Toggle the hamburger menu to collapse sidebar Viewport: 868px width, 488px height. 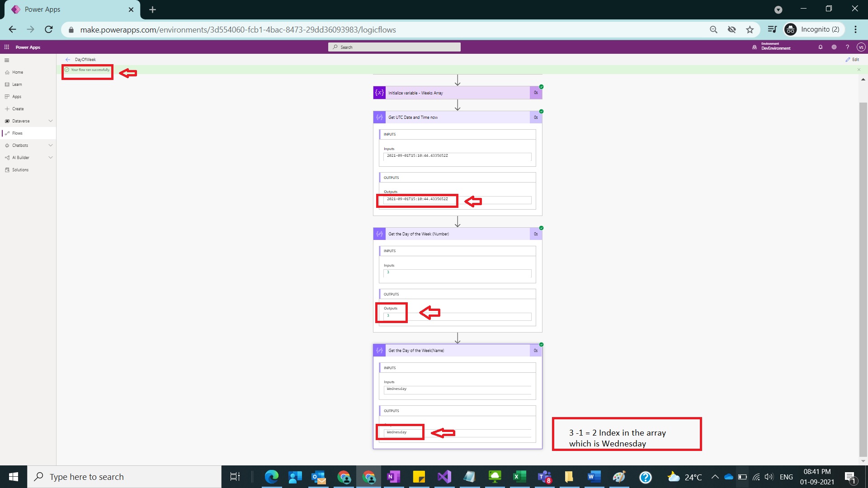point(7,60)
